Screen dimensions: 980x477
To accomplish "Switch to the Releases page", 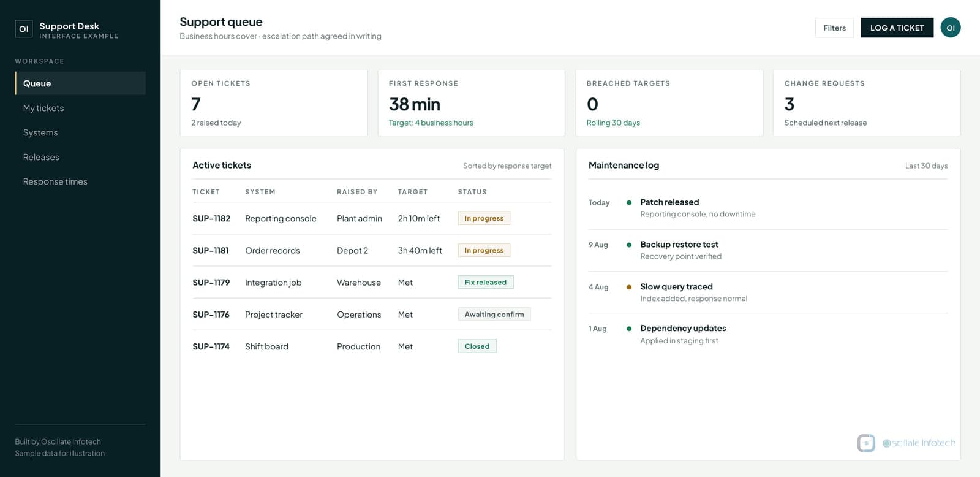I will click(x=80, y=157).
